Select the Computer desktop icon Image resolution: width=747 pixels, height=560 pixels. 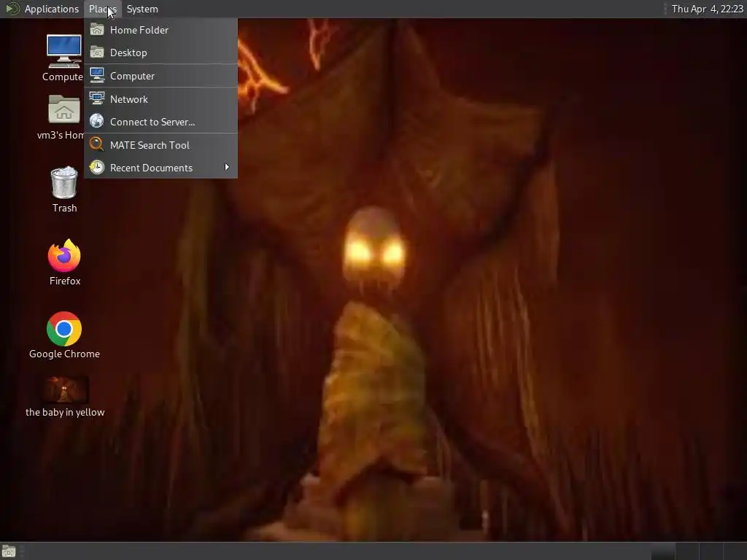click(x=64, y=51)
